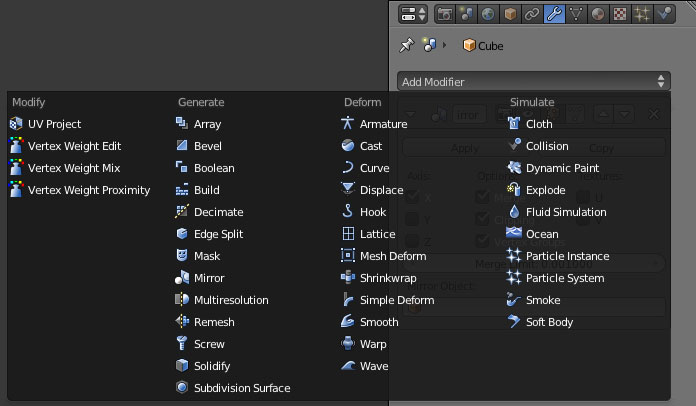Open the Object Data tab (triangle mesh icon)
696x406 pixels.
(x=576, y=14)
